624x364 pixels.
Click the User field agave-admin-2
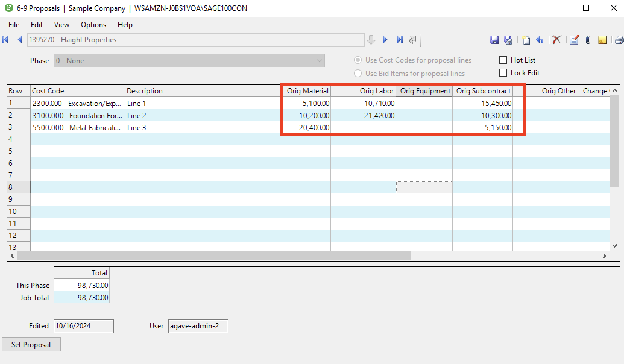[x=198, y=326]
